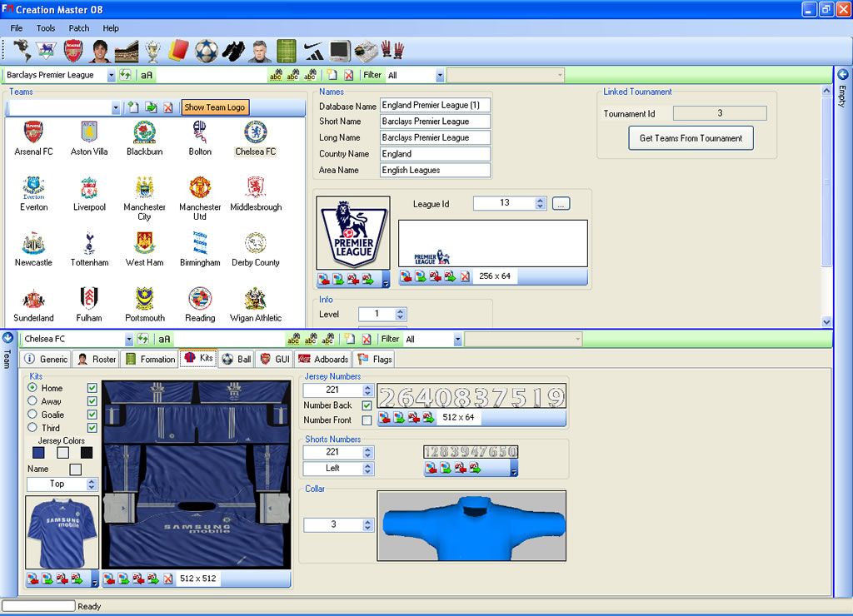Expand the Chelsea FC team dropdown
Viewport: 853px width, 616px height.
(x=129, y=340)
